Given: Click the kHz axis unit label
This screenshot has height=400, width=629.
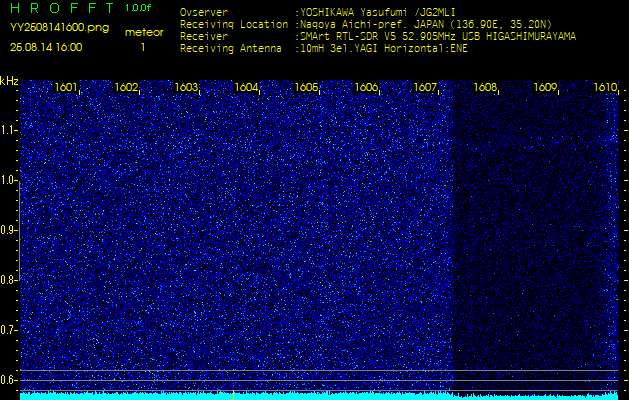Looking at the screenshot, I should click(x=9, y=81).
